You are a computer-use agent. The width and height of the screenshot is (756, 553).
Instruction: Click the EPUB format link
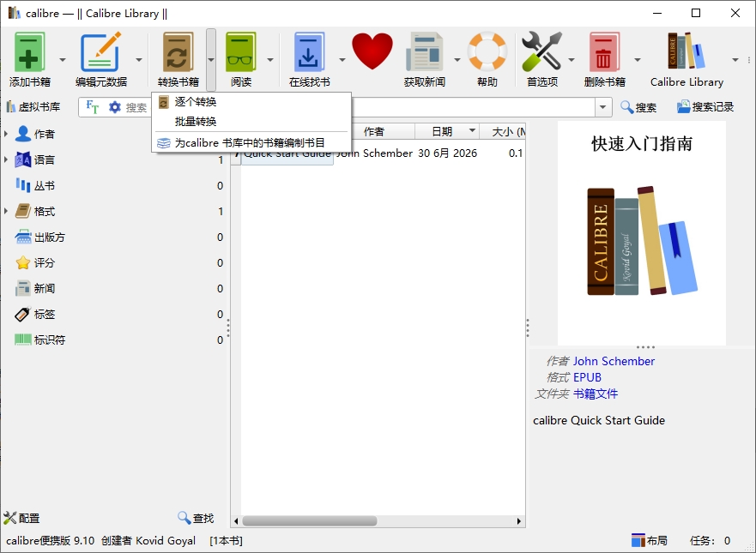(x=587, y=377)
